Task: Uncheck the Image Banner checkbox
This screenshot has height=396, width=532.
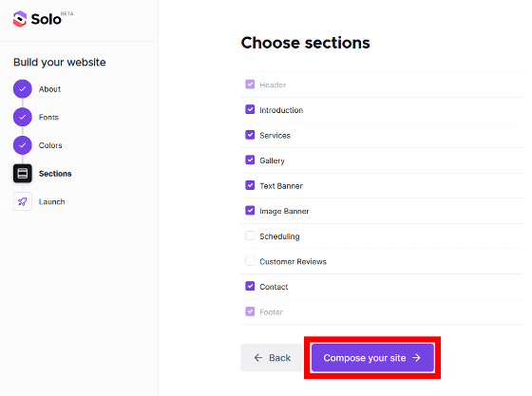Action: (x=250, y=211)
